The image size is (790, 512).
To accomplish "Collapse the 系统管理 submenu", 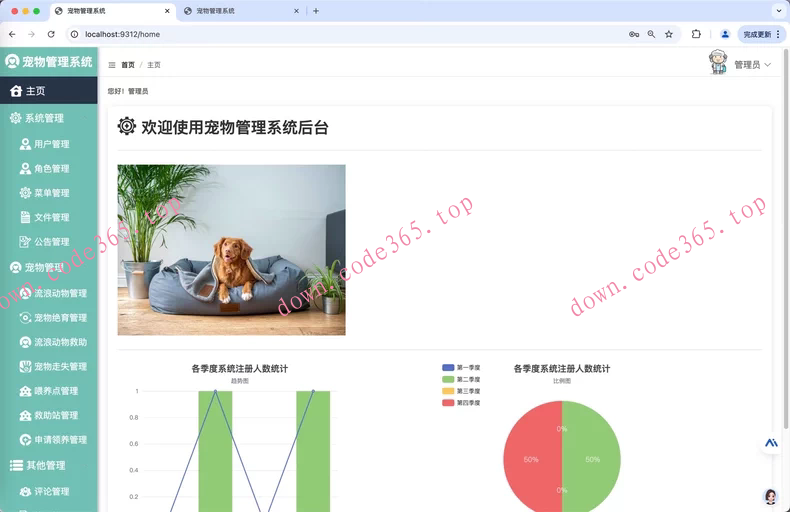I will point(48,118).
